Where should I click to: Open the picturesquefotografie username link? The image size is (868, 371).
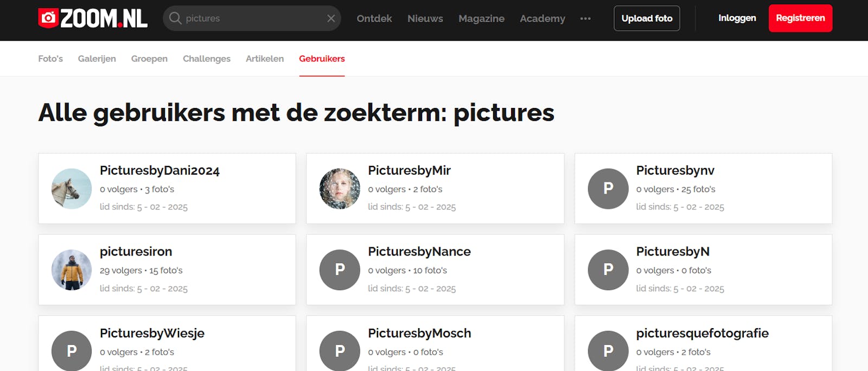[702, 333]
